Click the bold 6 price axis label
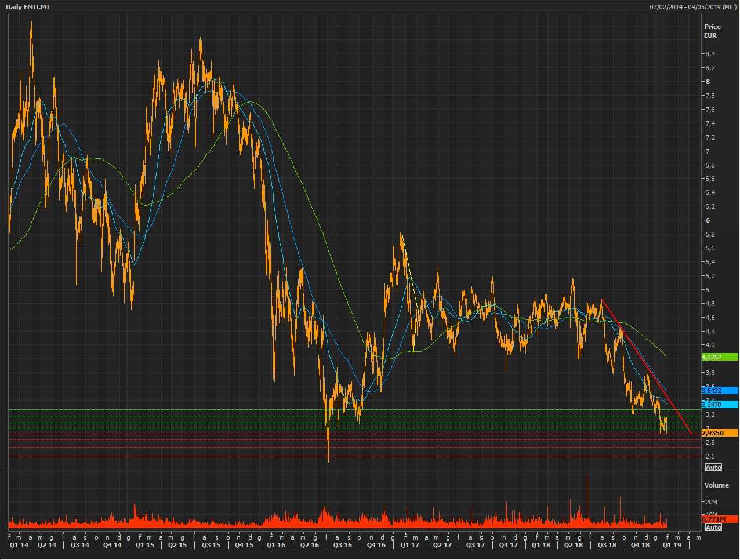Image resolution: width=740 pixels, height=560 pixels. click(708, 220)
